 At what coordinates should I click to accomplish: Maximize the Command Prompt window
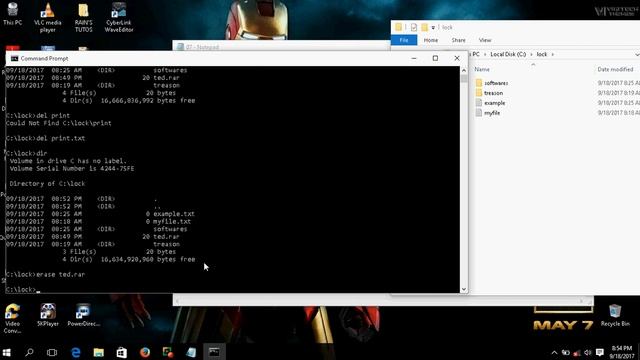pyautogui.click(x=435, y=58)
